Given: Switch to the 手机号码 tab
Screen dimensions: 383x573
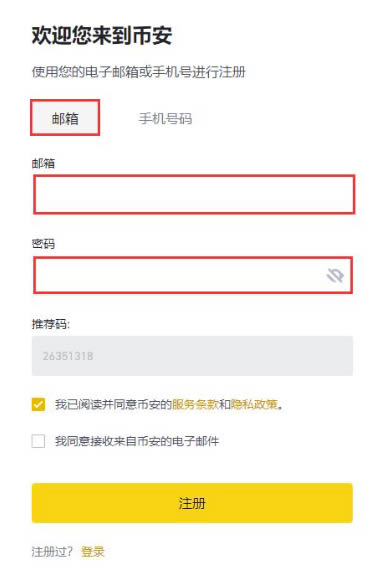Looking at the screenshot, I should pos(165,118).
